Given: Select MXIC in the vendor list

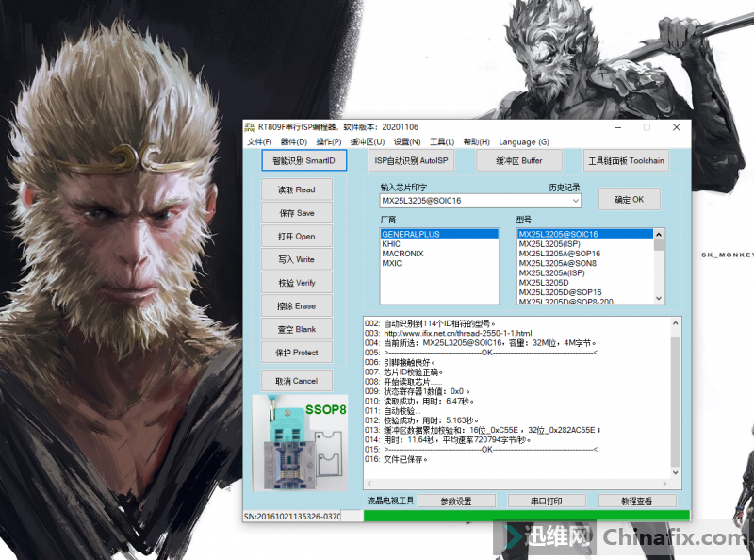Looking at the screenshot, I should [439, 263].
